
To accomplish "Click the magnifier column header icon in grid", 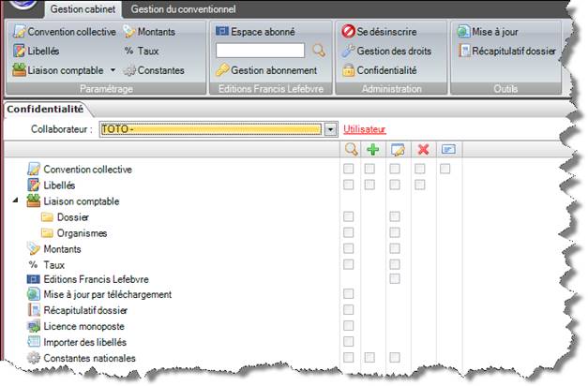I will [x=351, y=150].
